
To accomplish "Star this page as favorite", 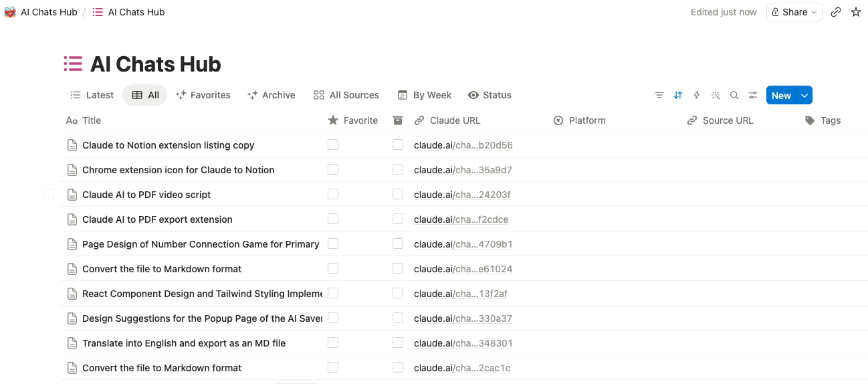I will click(x=856, y=12).
